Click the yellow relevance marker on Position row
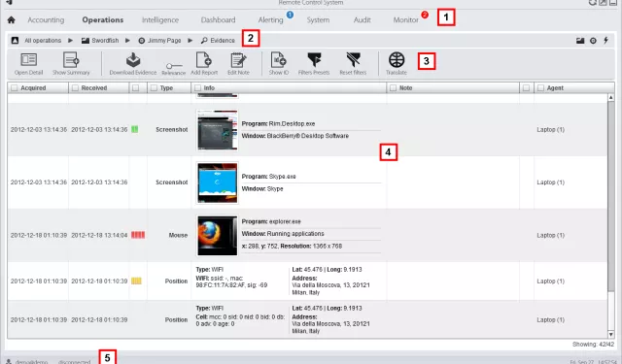Screen dimensions: 622x364 pyautogui.click(x=136, y=281)
